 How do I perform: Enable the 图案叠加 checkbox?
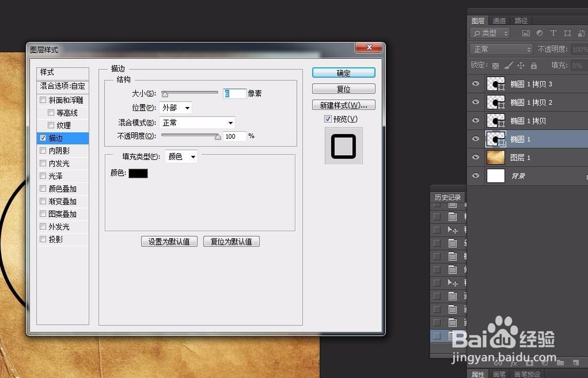point(43,214)
